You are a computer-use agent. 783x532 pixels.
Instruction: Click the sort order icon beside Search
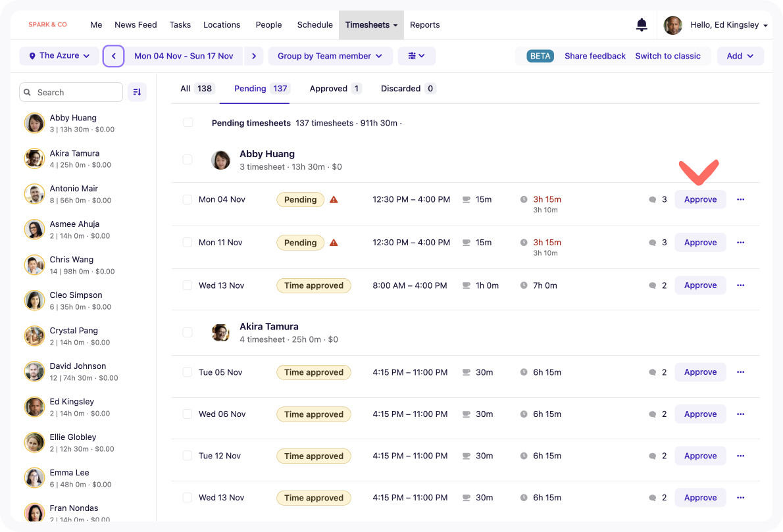coord(137,92)
